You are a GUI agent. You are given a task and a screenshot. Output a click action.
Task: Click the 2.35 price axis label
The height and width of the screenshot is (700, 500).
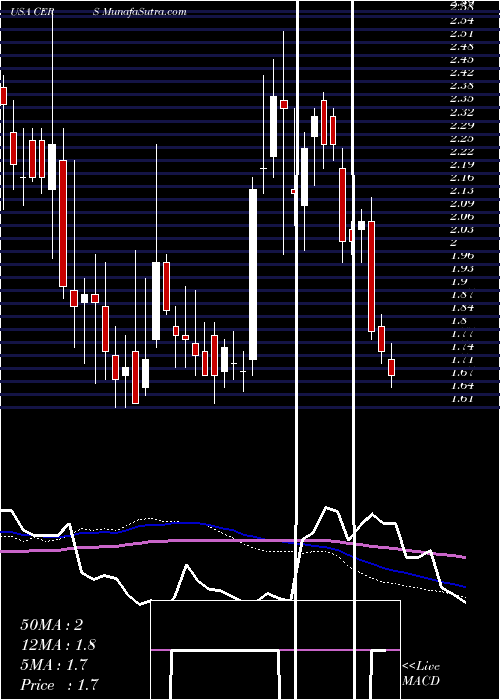point(462,99)
